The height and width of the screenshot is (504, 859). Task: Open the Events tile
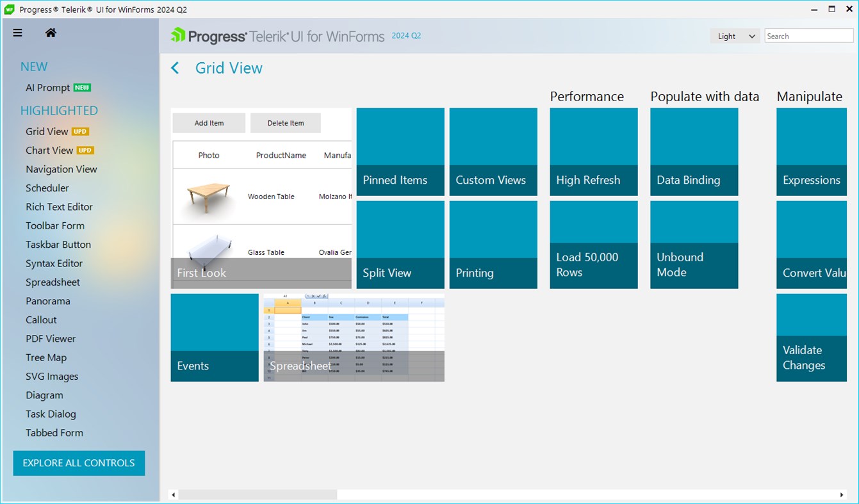[215, 337]
